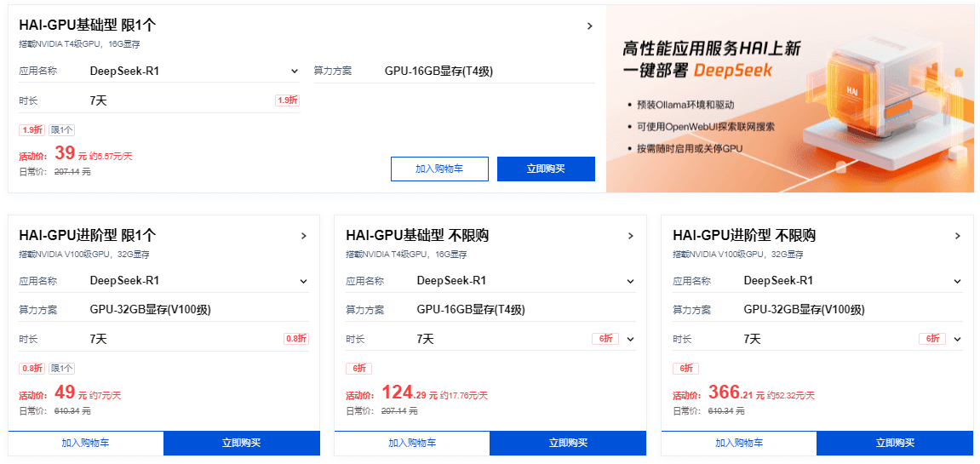Click the 0.8折 badge in 时长 row
The image size is (980, 464).
click(296, 339)
